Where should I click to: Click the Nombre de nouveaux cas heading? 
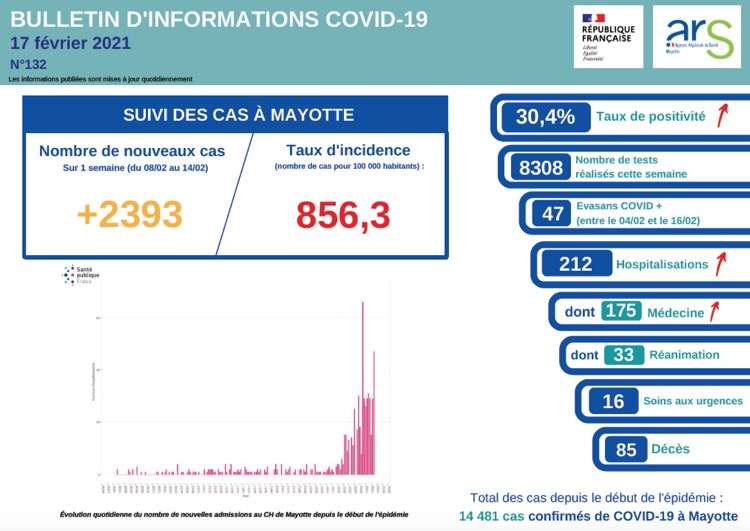point(132,151)
